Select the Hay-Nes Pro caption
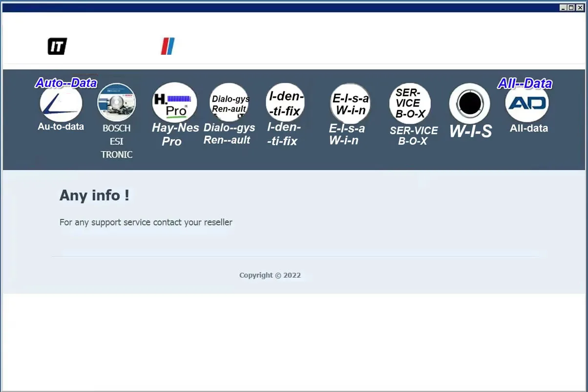This screenshot has width=588, height=392. 175,134
